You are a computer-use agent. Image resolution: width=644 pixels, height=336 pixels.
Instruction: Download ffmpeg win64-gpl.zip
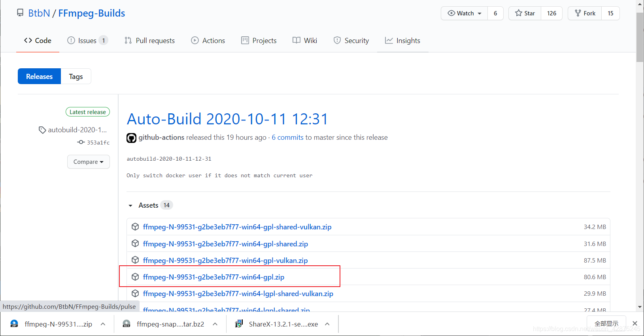[213, 277]
